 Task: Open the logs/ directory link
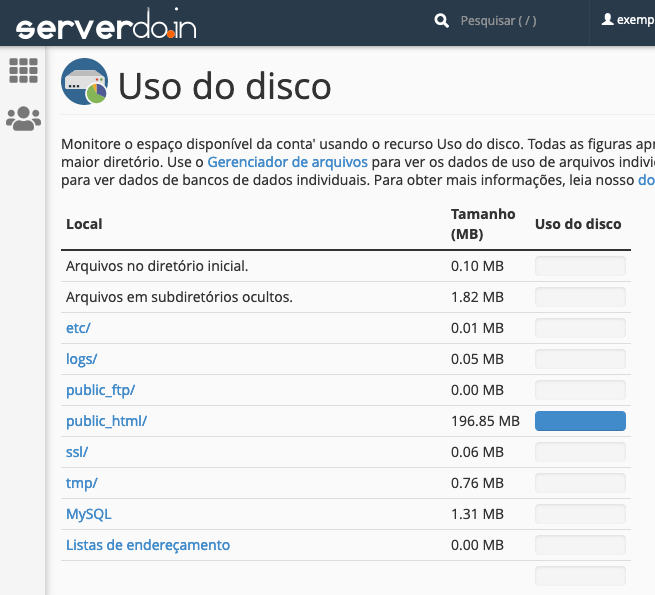pyautogui.click(x=81, y=359)
